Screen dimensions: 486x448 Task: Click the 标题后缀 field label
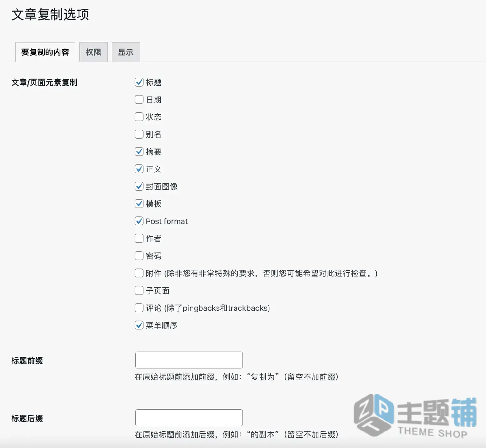[x=27, y=418]
